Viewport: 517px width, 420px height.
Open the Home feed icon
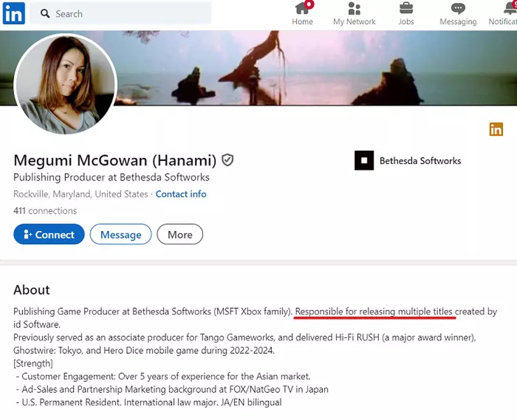pyautogui.click(x=302, y=9)
